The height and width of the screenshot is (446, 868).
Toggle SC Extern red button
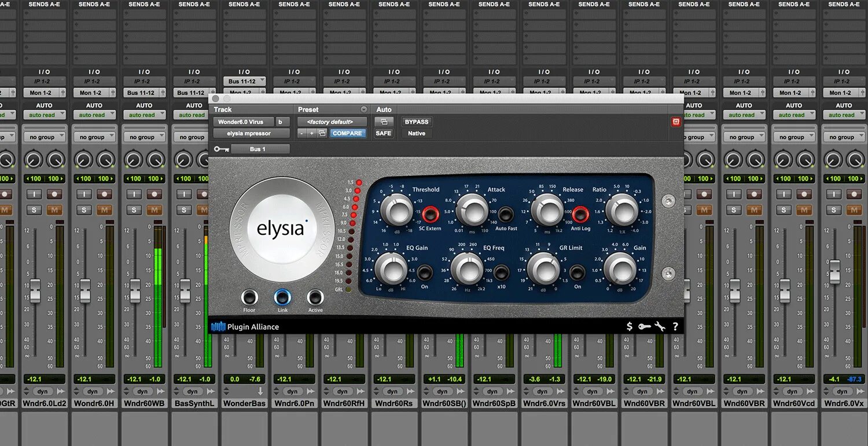tap(429, 215)
